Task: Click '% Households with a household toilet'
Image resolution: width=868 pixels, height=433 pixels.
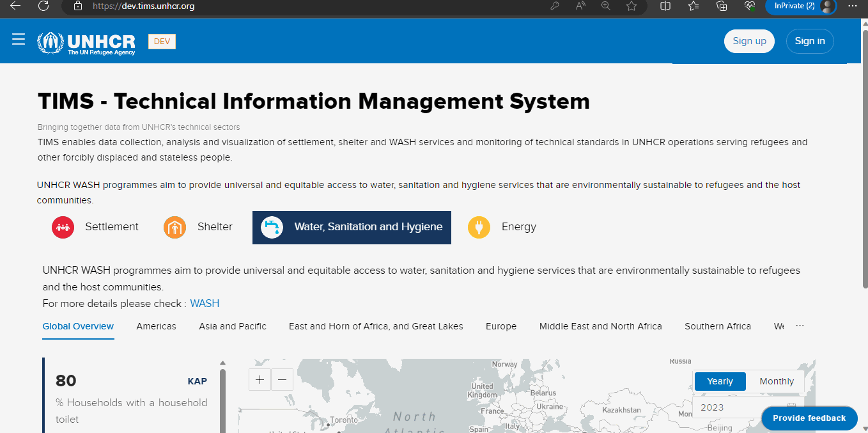Action: point(131,411)
